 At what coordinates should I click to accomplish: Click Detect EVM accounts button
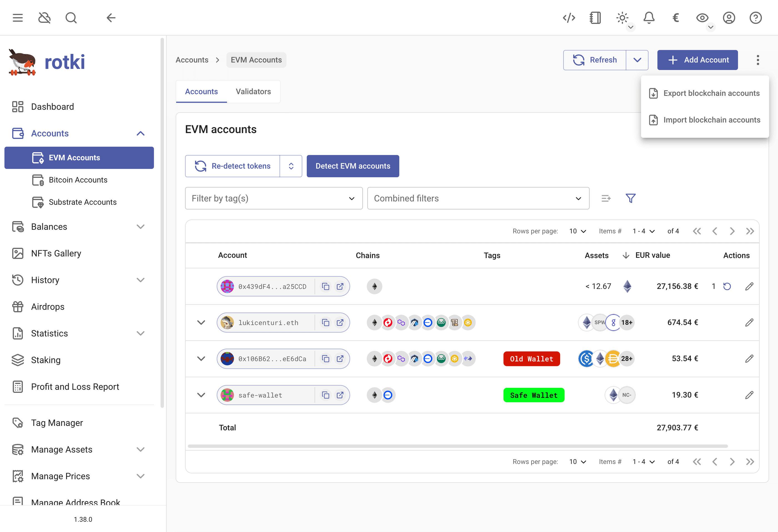[x=353, y=166]
